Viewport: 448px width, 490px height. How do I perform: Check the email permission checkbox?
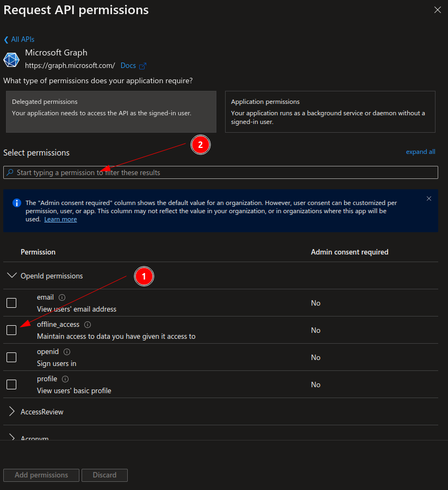click(11, 303)
